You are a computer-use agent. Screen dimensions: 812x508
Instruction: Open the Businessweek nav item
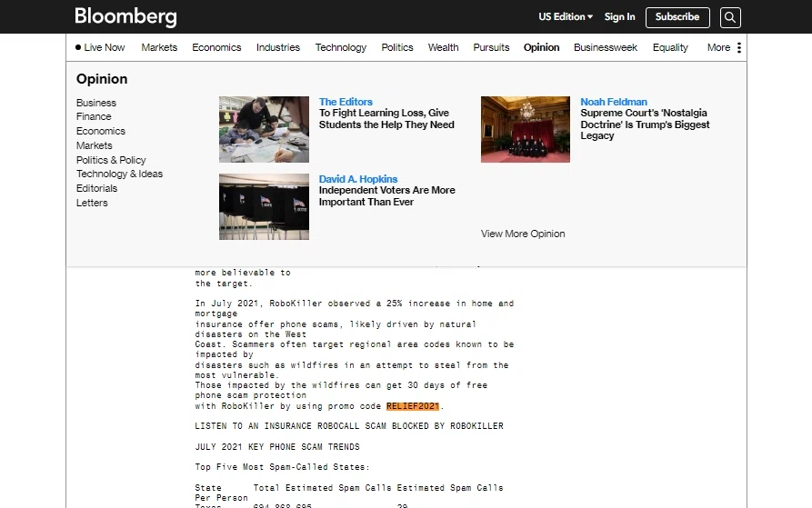[606, 47]
